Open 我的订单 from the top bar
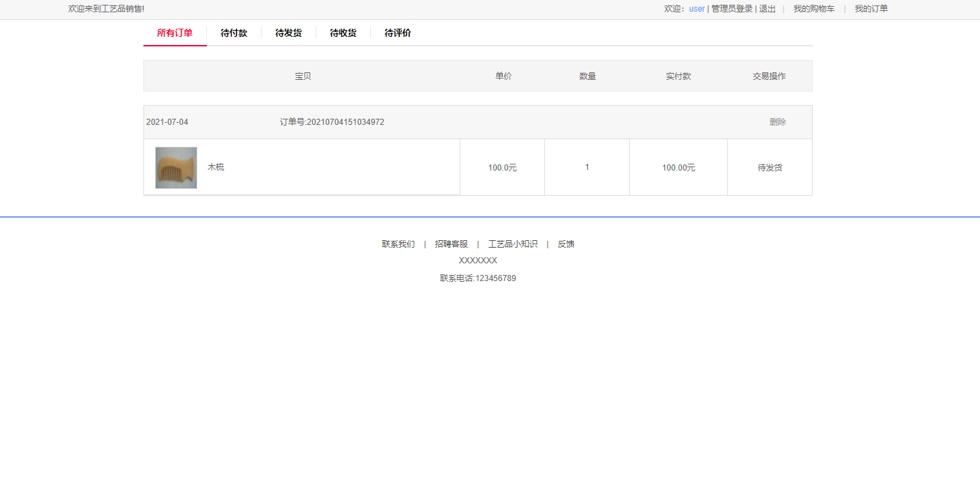This screenshot has height=481, width=980. coord(871,8)
